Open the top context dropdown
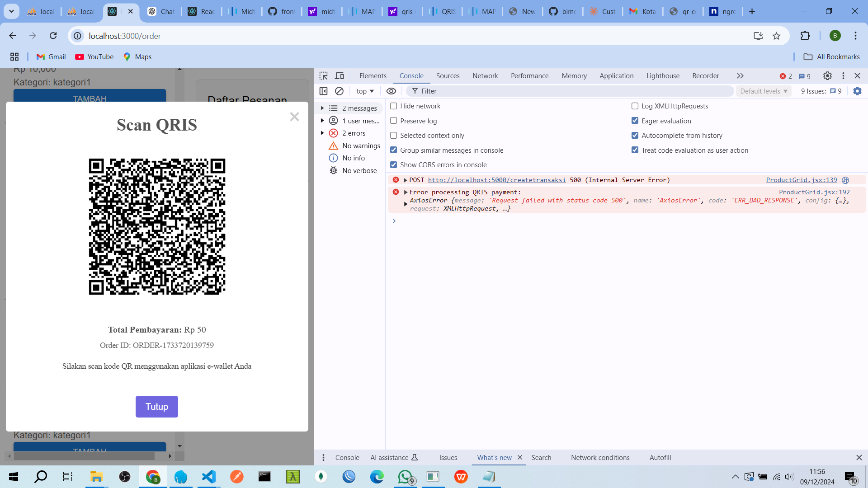868x488 pixels. [365, 91]
